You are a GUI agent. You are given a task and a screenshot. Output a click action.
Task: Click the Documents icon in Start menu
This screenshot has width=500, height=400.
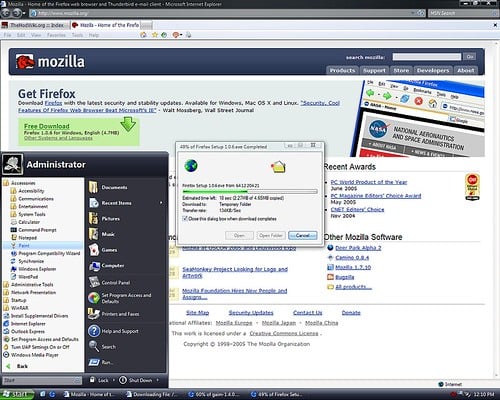pos(93,187)
